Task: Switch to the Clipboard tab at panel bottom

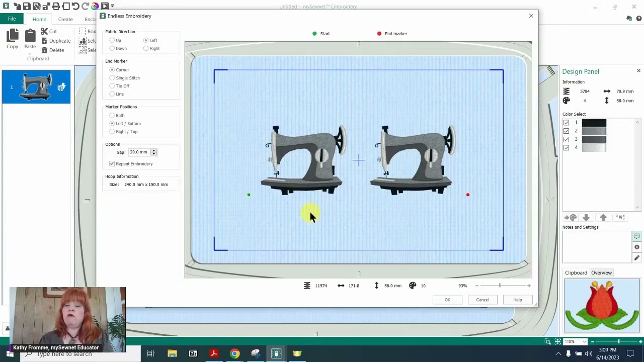Action: tap(576, 273)
